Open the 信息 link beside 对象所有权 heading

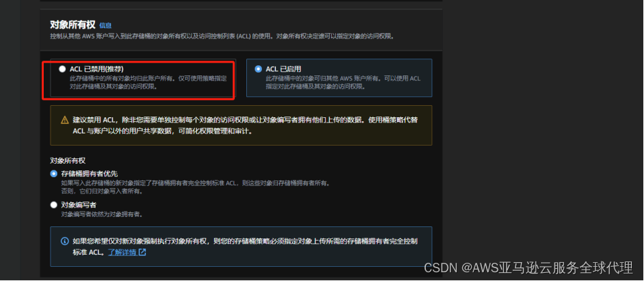pos(106,26)
